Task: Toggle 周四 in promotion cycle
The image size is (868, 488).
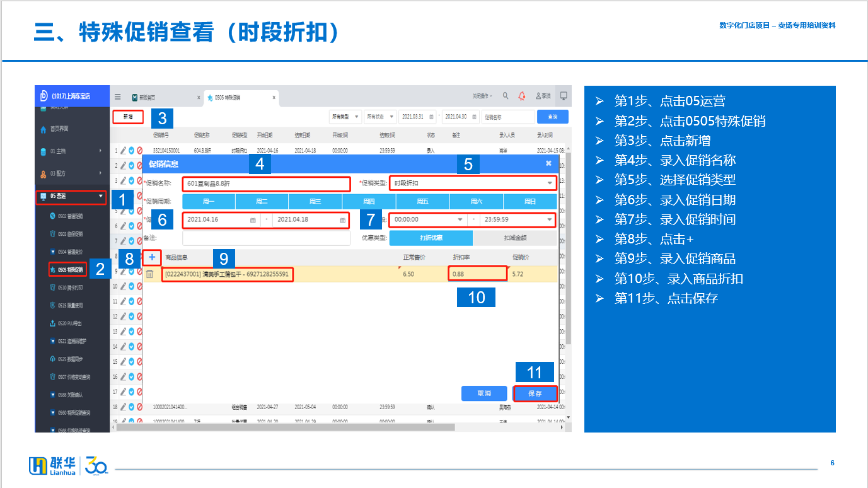Action: (x=369, y=201)
